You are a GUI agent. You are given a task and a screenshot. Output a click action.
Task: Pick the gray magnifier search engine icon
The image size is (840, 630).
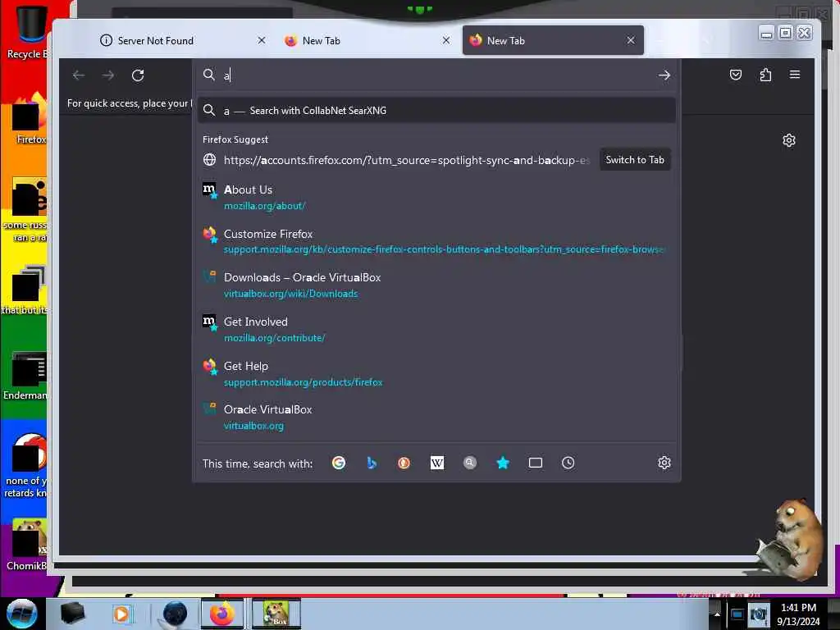coord(470,463)
